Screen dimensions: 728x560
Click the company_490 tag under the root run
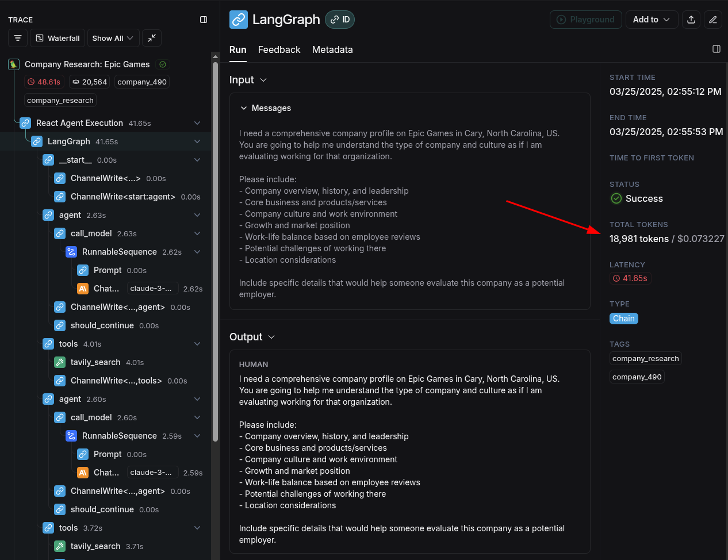[x=142, y=82]
